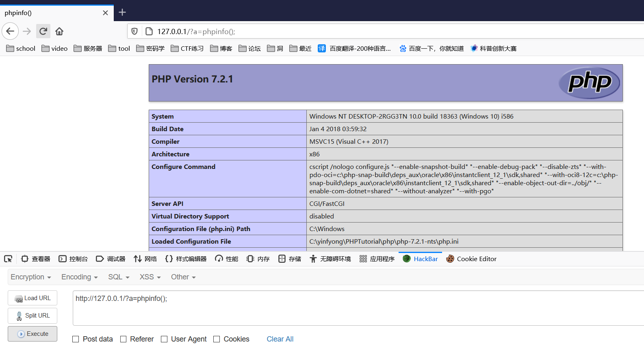644x346 pixels.
Task: Go to homepage via the home icon
Action: (x=59, y=31)
